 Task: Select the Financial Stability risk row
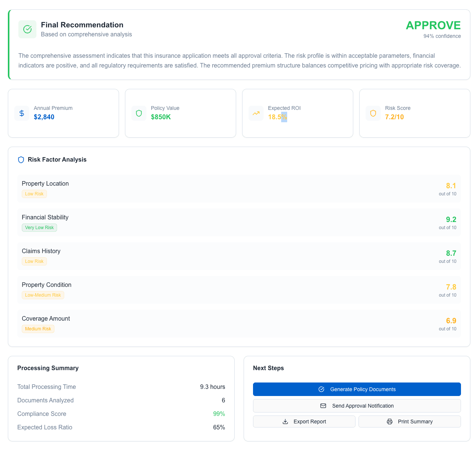239,222
